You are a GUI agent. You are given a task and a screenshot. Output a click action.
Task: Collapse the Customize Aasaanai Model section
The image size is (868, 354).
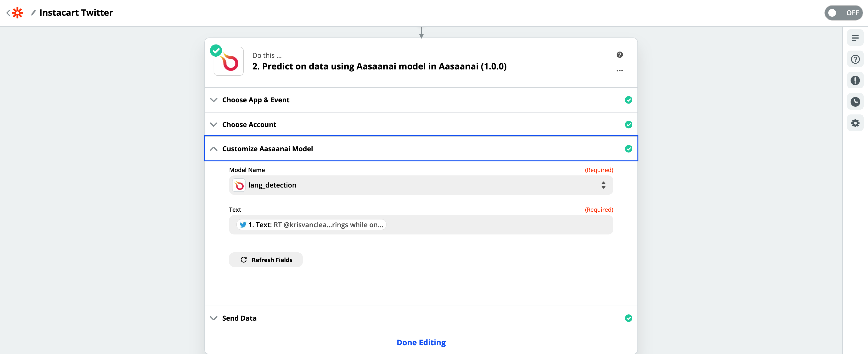coord(421,148)
